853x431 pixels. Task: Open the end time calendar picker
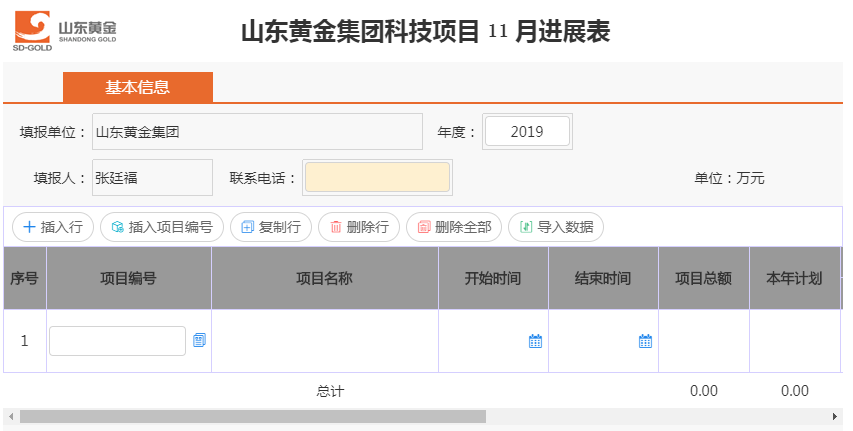[645, 341]
